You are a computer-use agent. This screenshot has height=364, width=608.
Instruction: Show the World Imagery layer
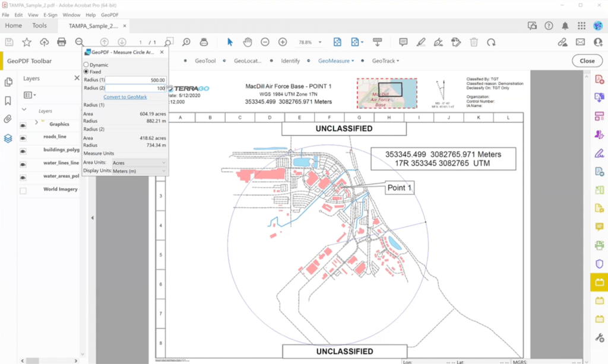pos(23,191)
